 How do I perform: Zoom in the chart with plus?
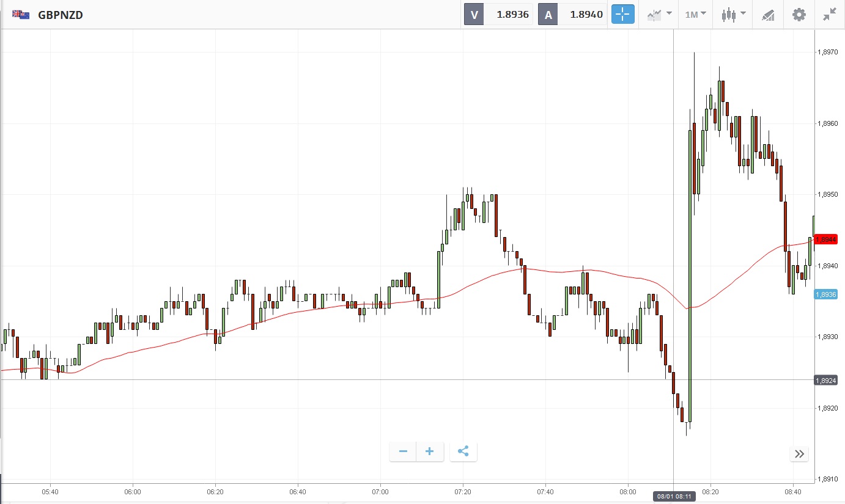click(x=430, y=451)
